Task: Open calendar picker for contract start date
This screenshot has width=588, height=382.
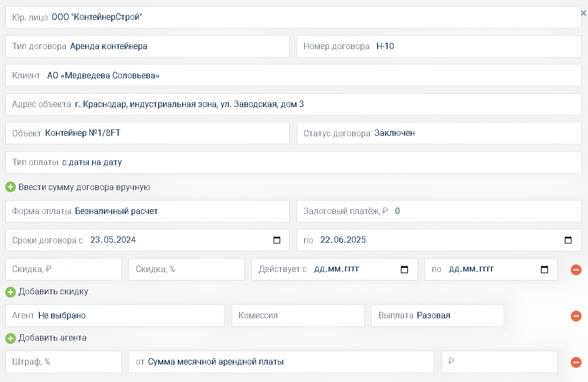Action: (x=277, y=240)
